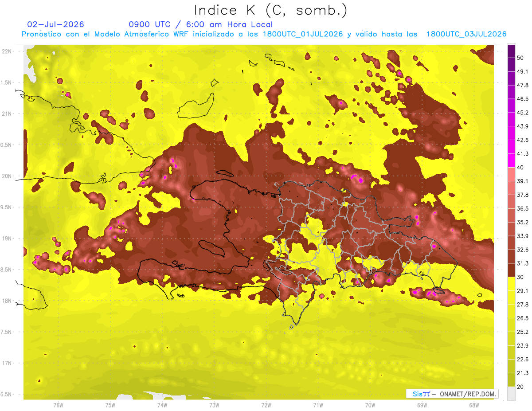Select the "1800UTC_01JUL2026" initialization timestamp
The height and width of the screenshot is (411, 532).
click(303, 34)
